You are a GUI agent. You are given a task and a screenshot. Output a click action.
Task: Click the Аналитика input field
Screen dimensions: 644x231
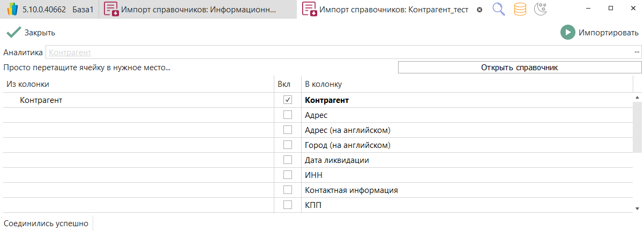pyautogui.click(x=338, y=53)
